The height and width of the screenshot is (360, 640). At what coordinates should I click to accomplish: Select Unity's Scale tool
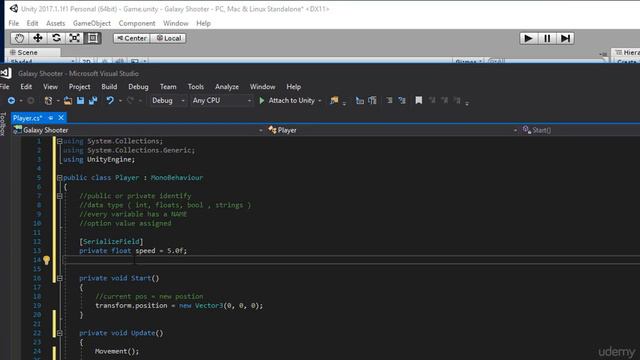[x=74, y=38]
